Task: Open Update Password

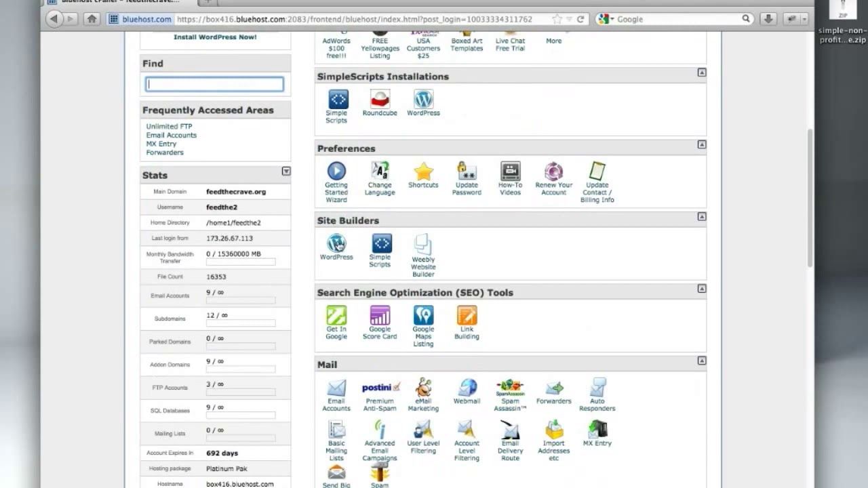Action: tap(467, 178)
